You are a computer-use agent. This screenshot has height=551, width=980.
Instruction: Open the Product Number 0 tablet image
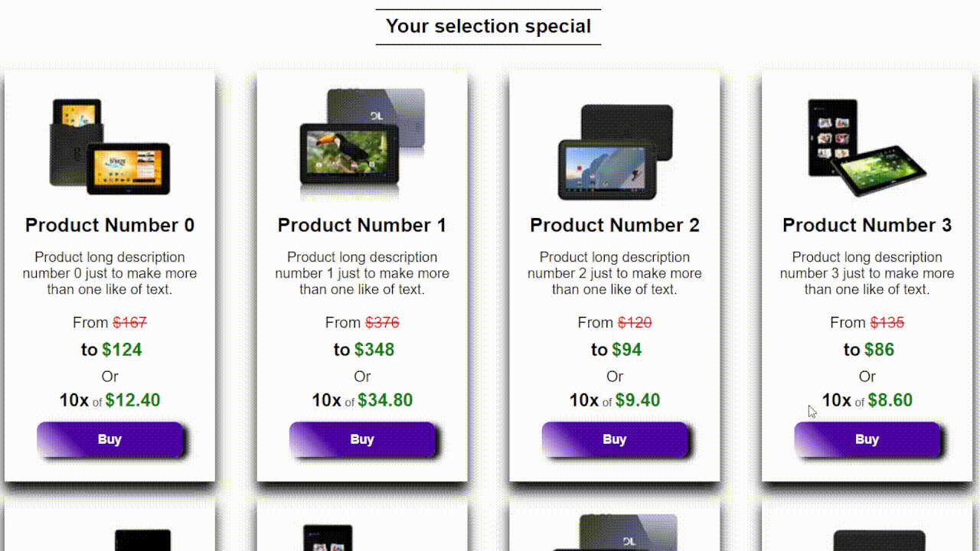click(x=109, y=146)
